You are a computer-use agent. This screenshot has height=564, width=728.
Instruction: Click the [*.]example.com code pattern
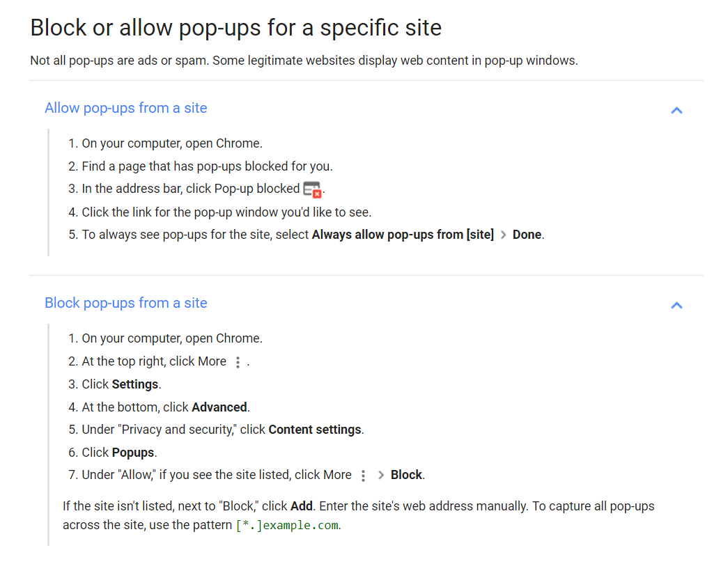coord(287,526)
